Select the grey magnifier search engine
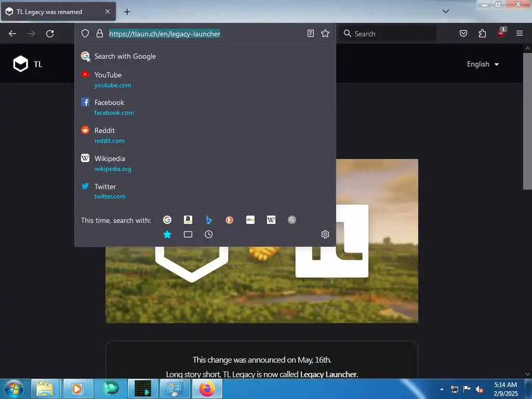Viewport: 532px width, 399px height. 292,220
